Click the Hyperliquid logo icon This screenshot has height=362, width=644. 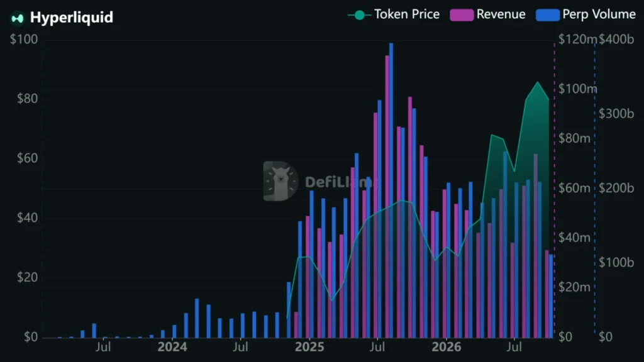click(17, 18)
